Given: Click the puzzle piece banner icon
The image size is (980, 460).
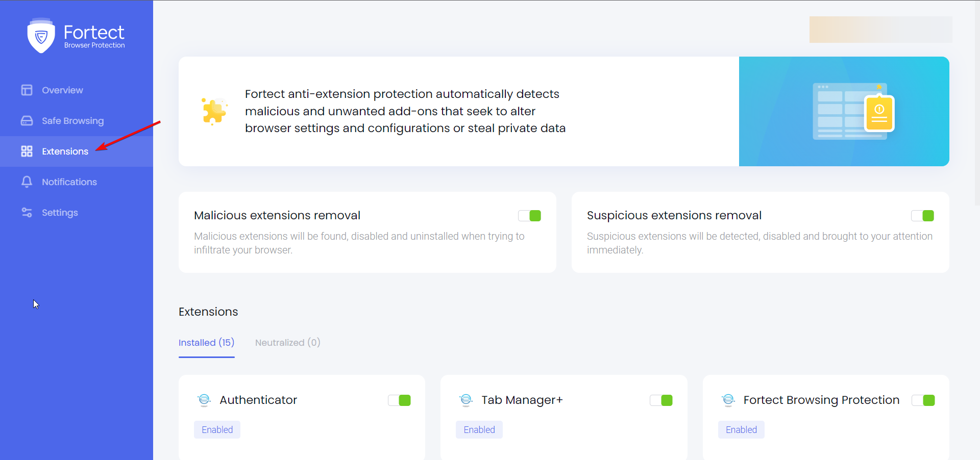Looking at the screenshot, I should coord(214,111).
